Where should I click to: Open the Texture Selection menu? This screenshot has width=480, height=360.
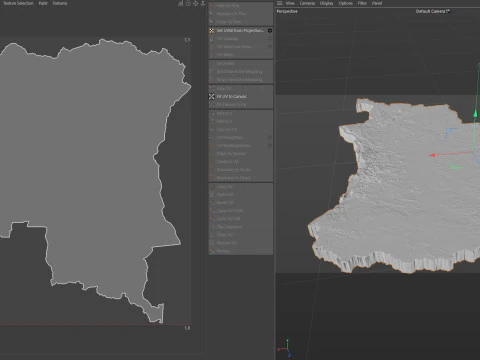click(18, 3)
